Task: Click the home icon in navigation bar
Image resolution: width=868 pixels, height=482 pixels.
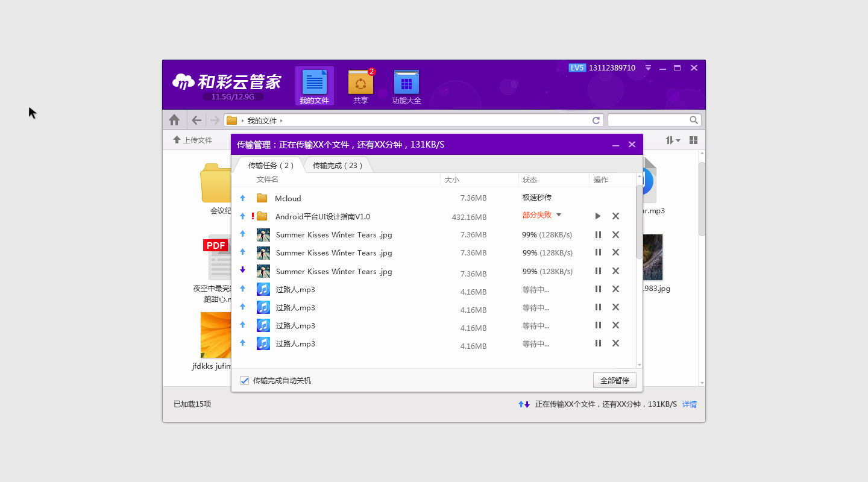Action: point(174,120)
